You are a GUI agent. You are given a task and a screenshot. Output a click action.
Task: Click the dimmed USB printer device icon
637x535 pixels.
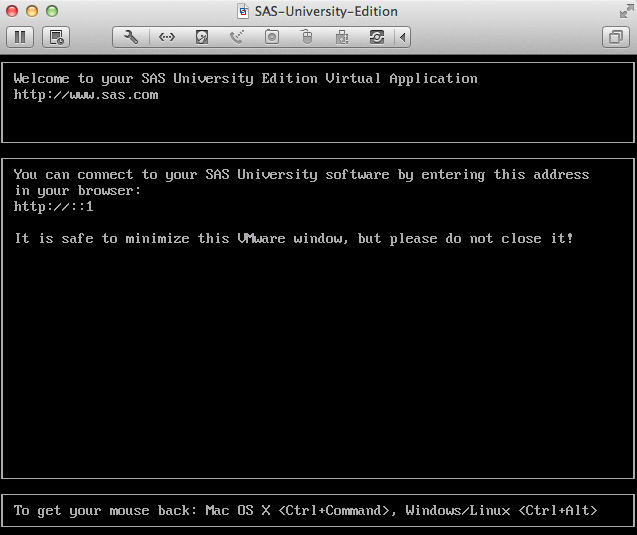pyautogui.click(x=342, y=37)
